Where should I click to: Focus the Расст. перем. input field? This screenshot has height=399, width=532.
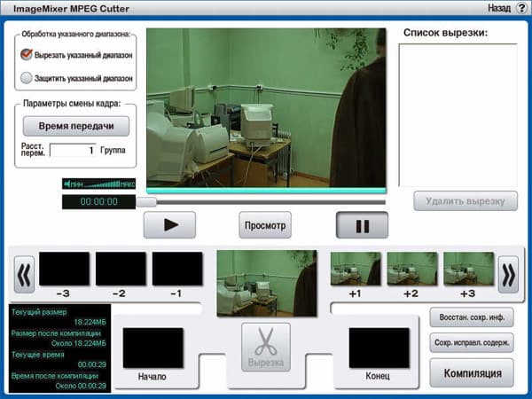coord(73,151)
